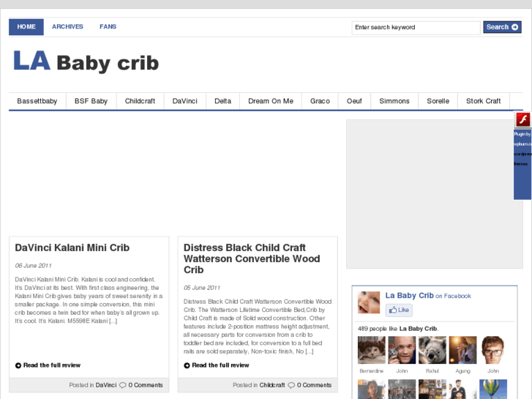This screenshot has height=399, width=532.
Task: Open 0 Comments on the DaVinci post
Action: coord(146,385)
